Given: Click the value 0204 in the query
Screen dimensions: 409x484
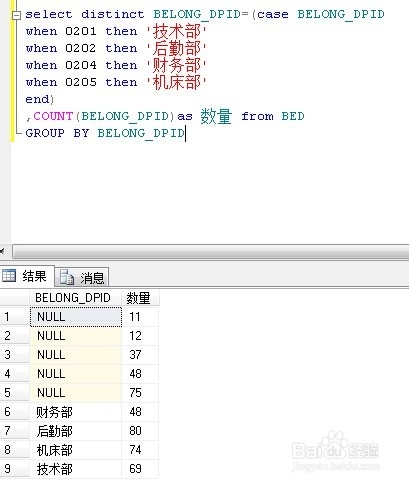Looking at the screenshot, I should (x=81, y=66).
